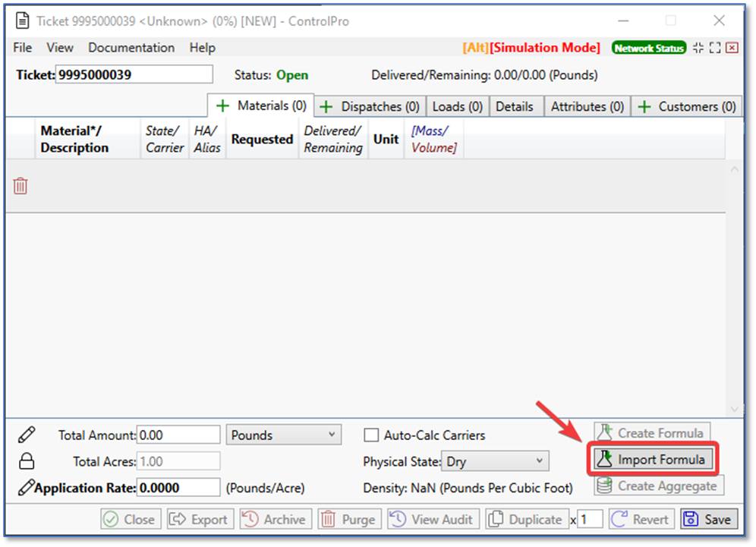The width and height of the screenshot is (756, 547).
Task: Switch to the Attributes tab
Action: point(587,107)
